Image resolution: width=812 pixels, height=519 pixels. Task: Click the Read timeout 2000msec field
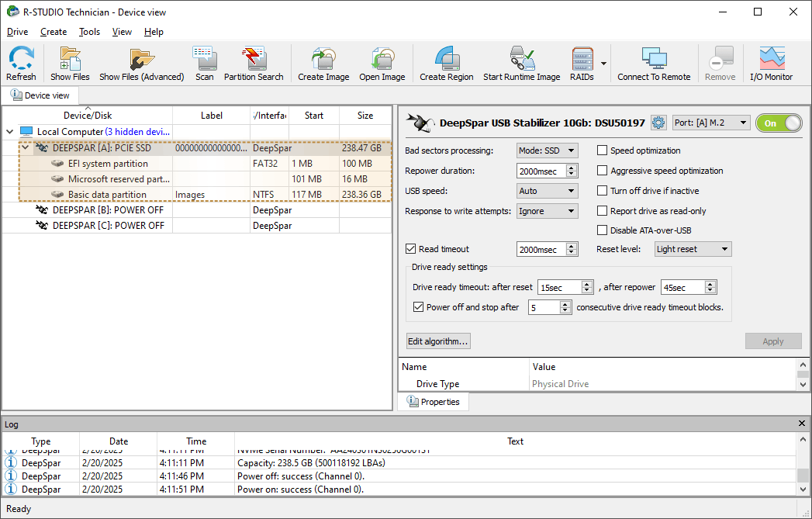(541, 249)
